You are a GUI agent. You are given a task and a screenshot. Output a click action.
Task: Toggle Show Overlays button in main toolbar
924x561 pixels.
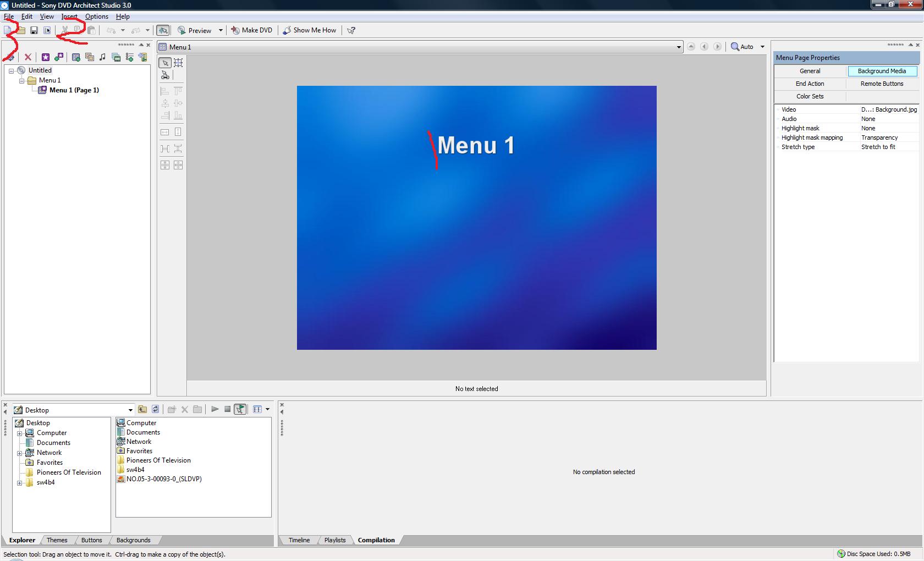click(163, 30)
